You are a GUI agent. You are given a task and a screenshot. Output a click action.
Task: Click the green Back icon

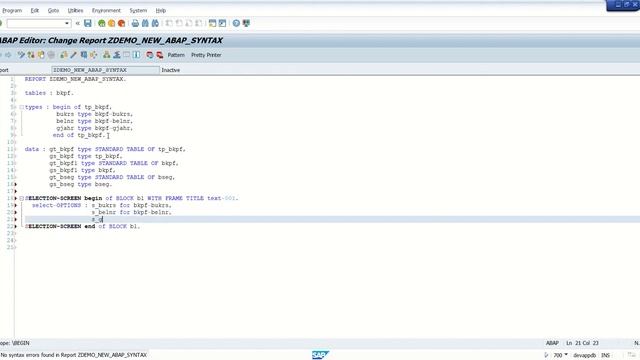(102, 23)
